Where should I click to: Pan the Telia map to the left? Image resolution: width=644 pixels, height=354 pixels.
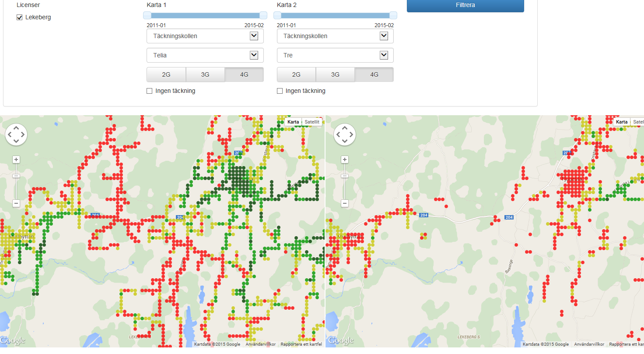10,135
